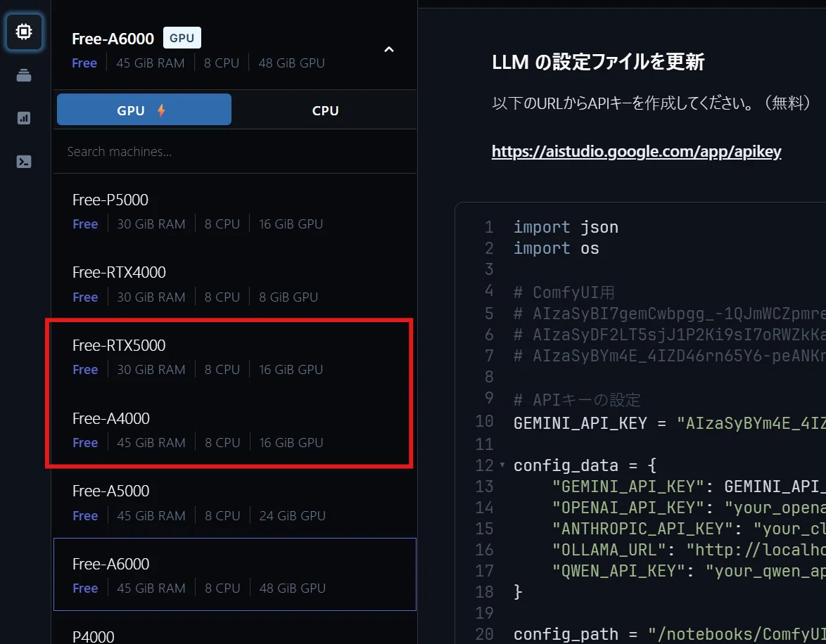Select the Free-A5000 machine
The width and height of the screenshot is (826, 644).
point(234,503)
